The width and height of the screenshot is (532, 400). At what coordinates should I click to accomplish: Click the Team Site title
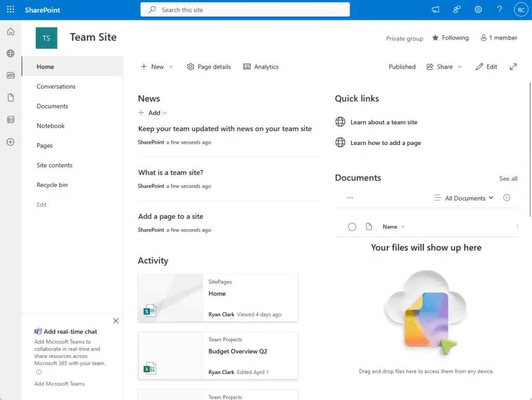(94, 37)
